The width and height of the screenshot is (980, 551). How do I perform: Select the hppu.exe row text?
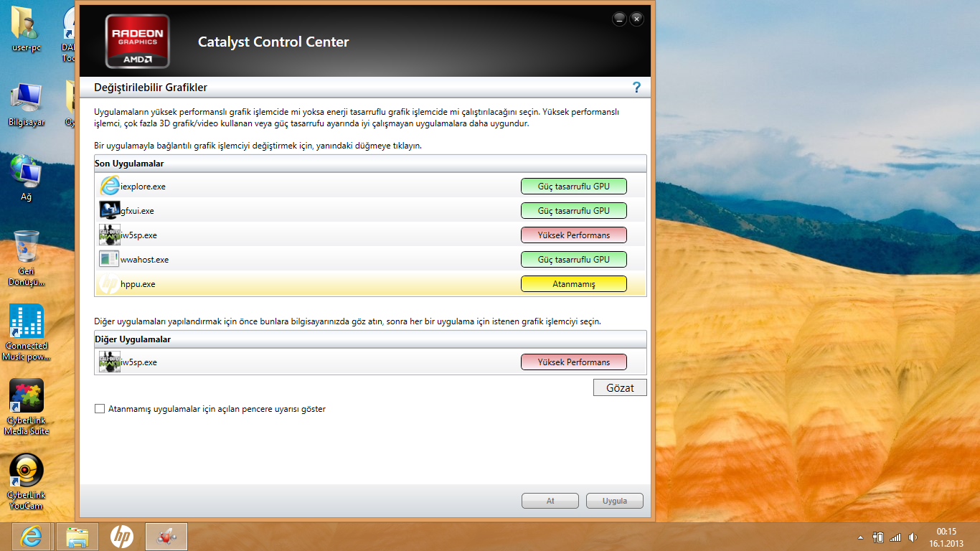[138, 284]
